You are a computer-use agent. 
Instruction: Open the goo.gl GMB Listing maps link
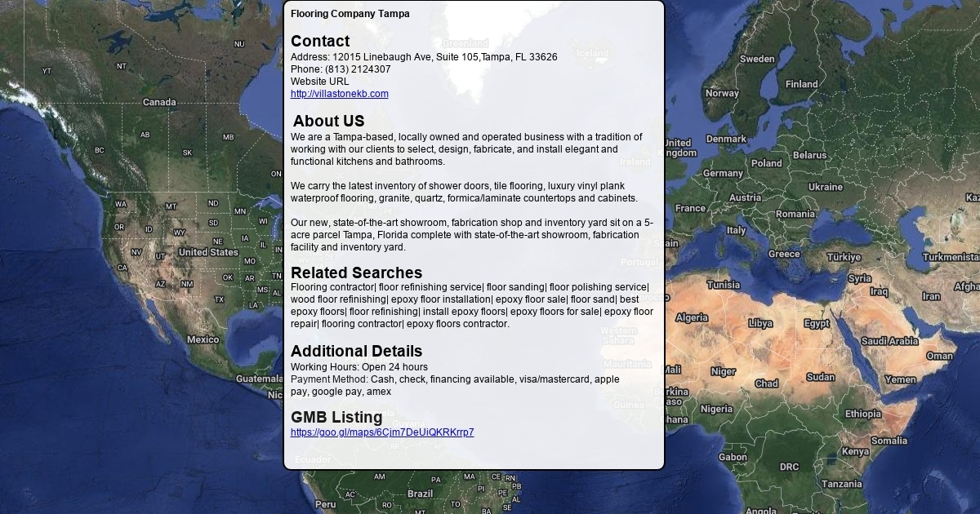click(x=381, y=432)
